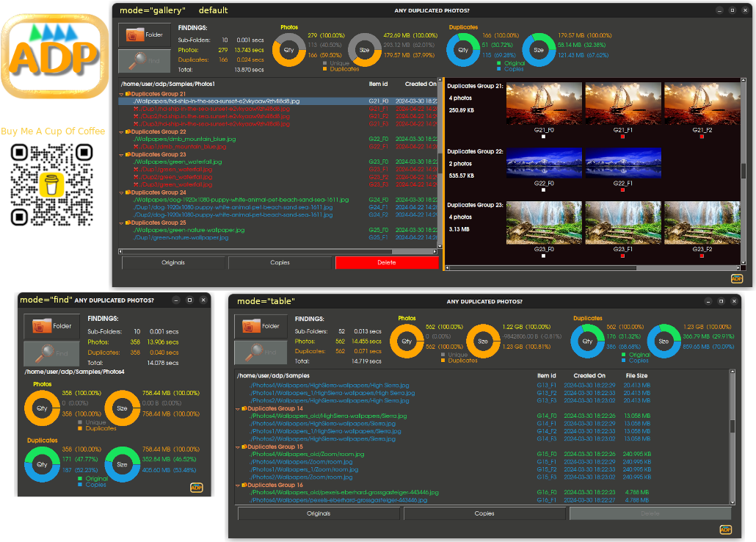
Task: Click Photos Qty donut in find mode window
Action: [42, 408]
